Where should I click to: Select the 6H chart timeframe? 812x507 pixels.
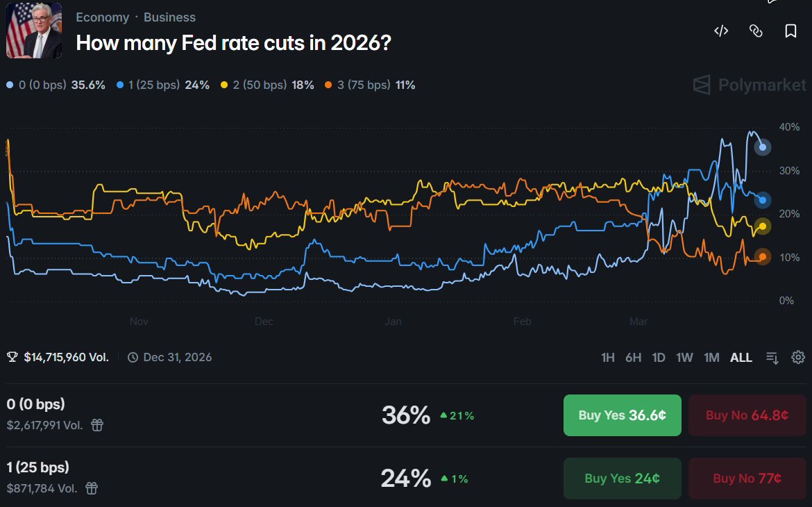[633, 358]
